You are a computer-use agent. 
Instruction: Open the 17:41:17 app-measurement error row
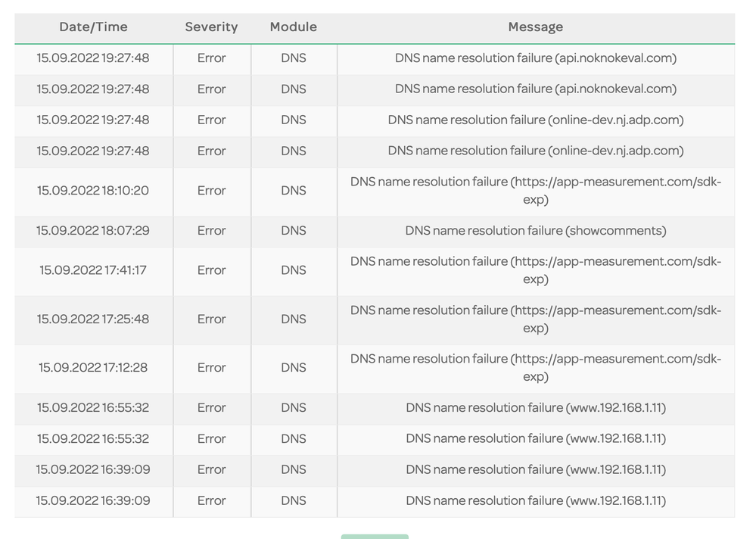tap(535, 270)
